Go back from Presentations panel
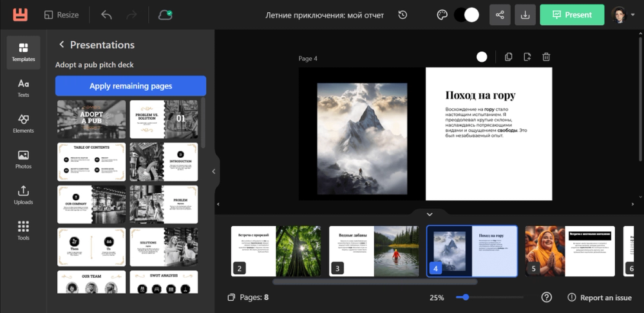This screenshot has width=644, height=313. pos(62,45)
